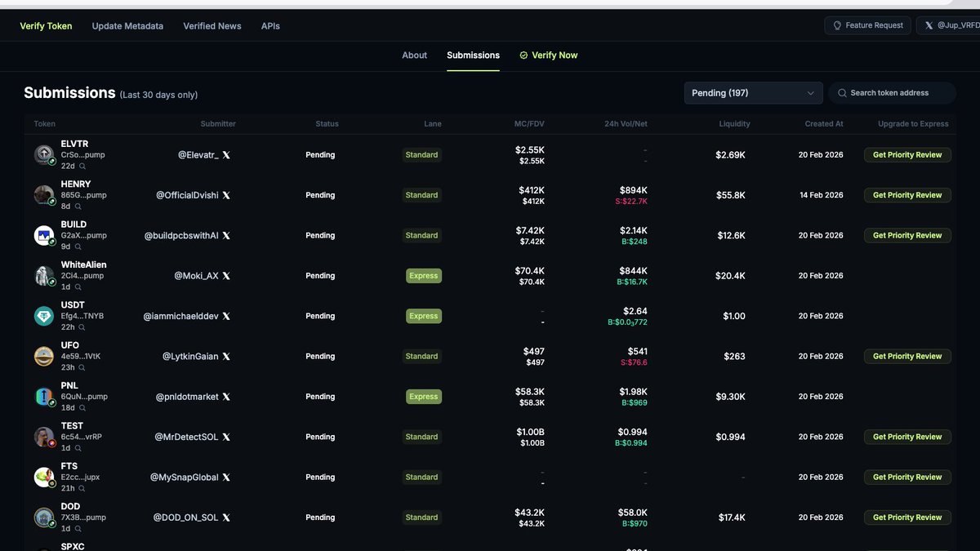Click the ELVTR token avatar

(x=43, y=154)
